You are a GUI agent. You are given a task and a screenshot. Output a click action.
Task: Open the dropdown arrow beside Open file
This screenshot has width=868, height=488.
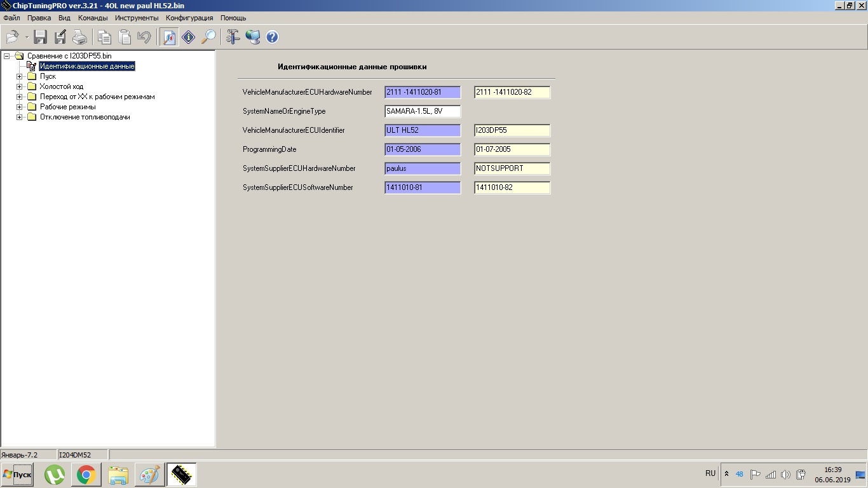(27, 37)
